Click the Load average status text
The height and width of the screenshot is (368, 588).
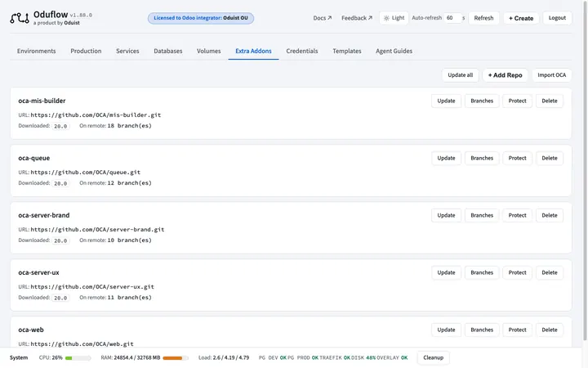pyautogui.click(x=224, y=357)
